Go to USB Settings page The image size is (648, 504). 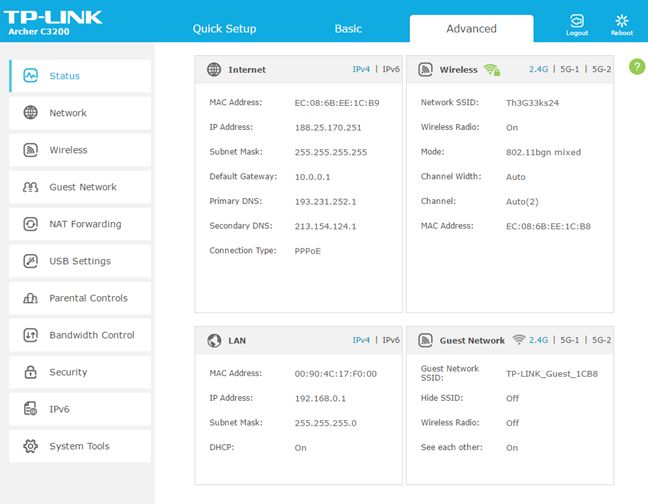click(80, 261)
